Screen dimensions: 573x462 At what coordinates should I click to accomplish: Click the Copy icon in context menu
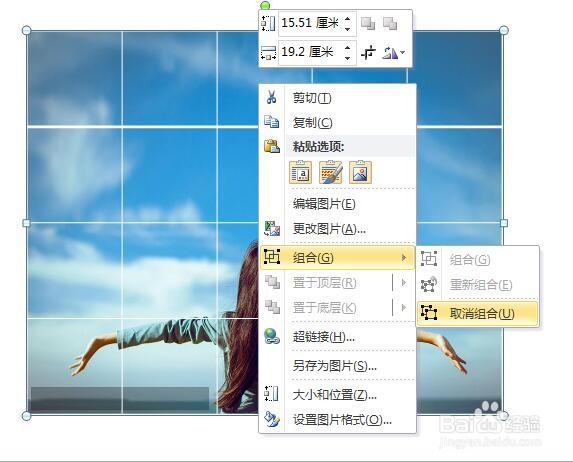point(272,122)
